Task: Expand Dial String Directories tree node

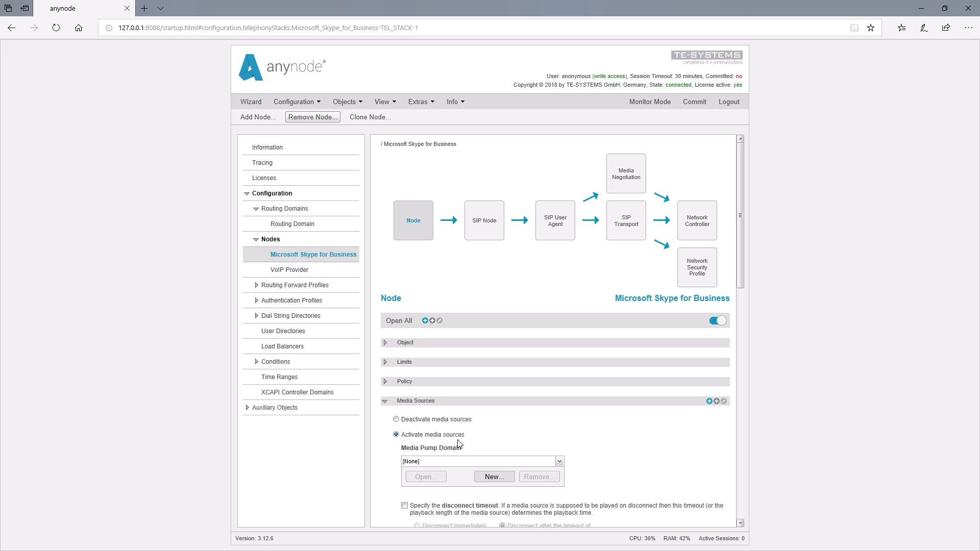Action: click(x=256, y=316)
